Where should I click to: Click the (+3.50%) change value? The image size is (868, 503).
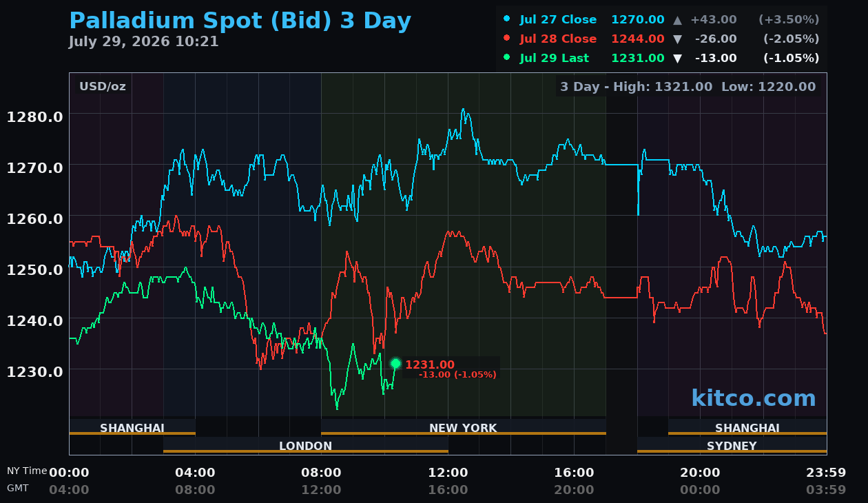[789, 20]
